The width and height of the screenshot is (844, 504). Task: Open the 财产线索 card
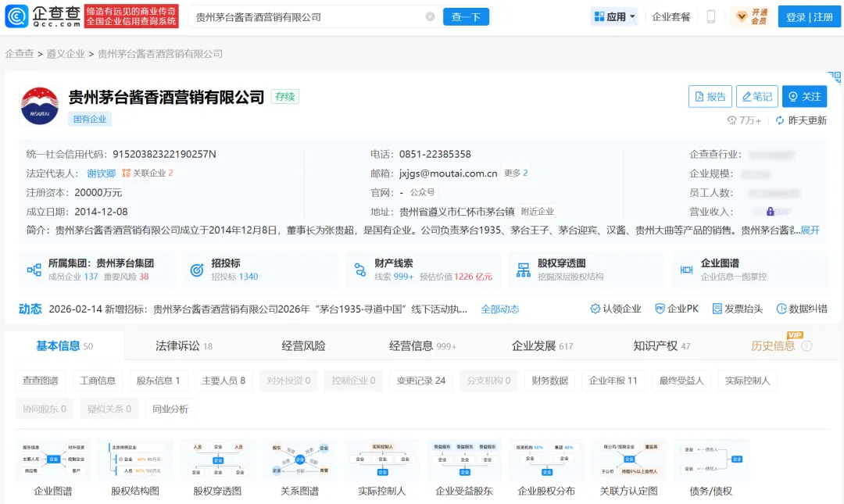tap(424, 270)
